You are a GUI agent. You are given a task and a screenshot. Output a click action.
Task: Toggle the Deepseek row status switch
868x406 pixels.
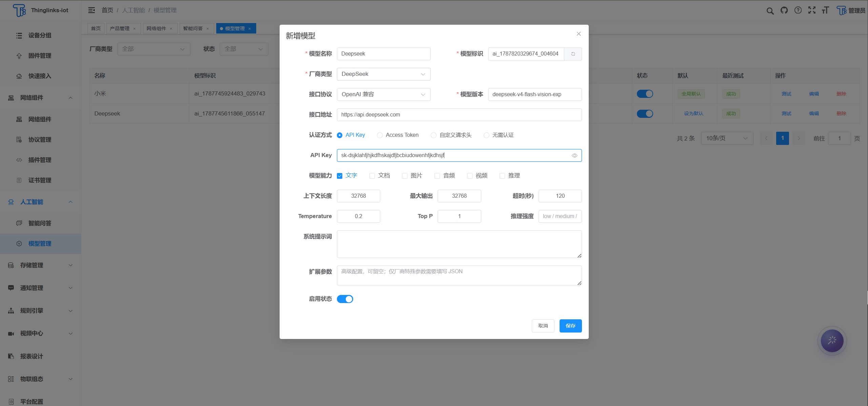tap(645, 114)
